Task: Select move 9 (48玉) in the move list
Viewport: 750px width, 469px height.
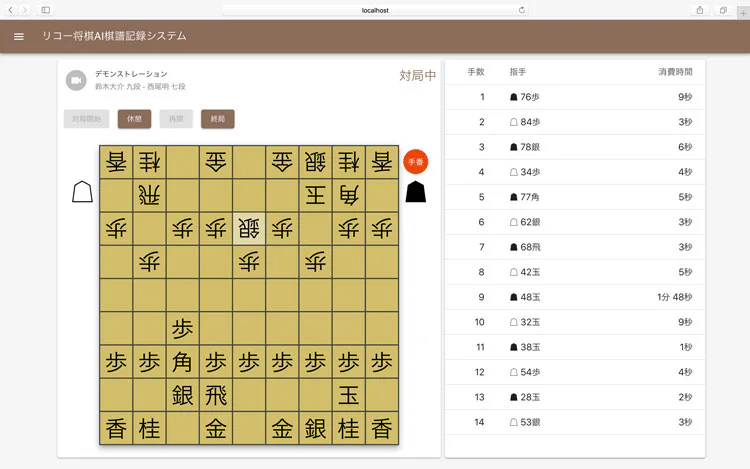Action: (x=574, y=297)
